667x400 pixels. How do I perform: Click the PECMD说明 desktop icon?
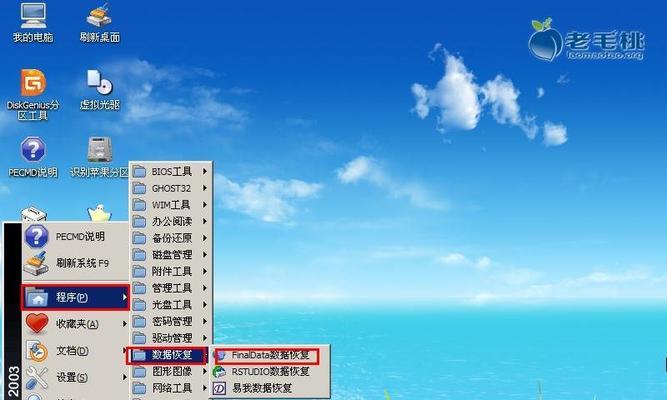(33, 157)
